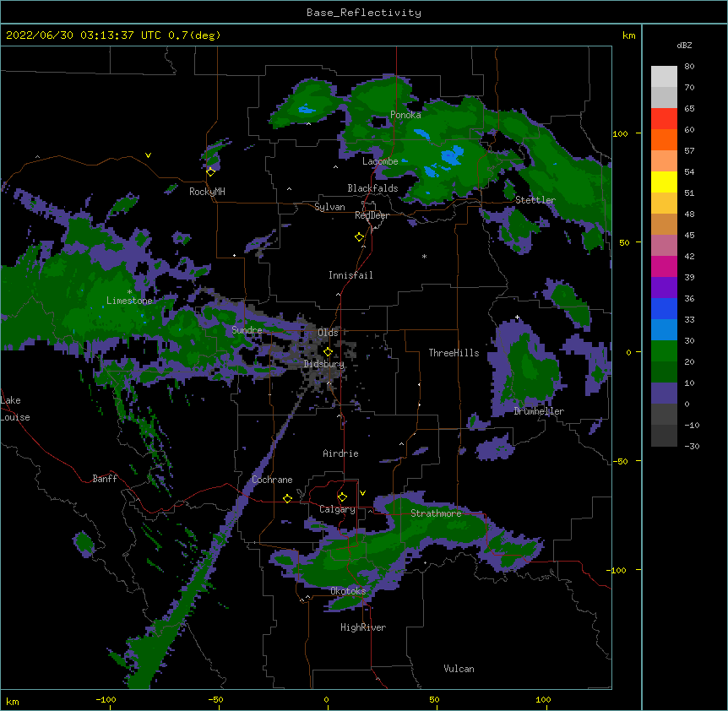Click the Lacombe city label

[380, 161]
